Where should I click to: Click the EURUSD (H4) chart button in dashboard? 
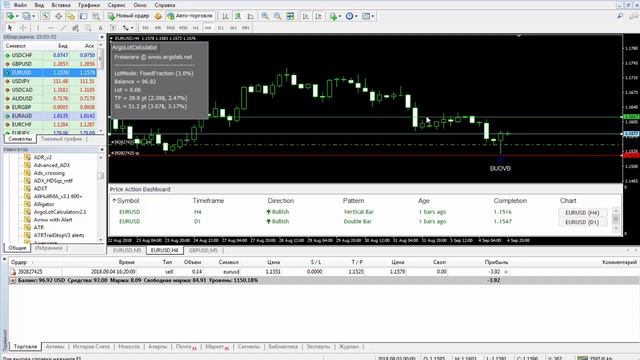(x=582, y=213)
